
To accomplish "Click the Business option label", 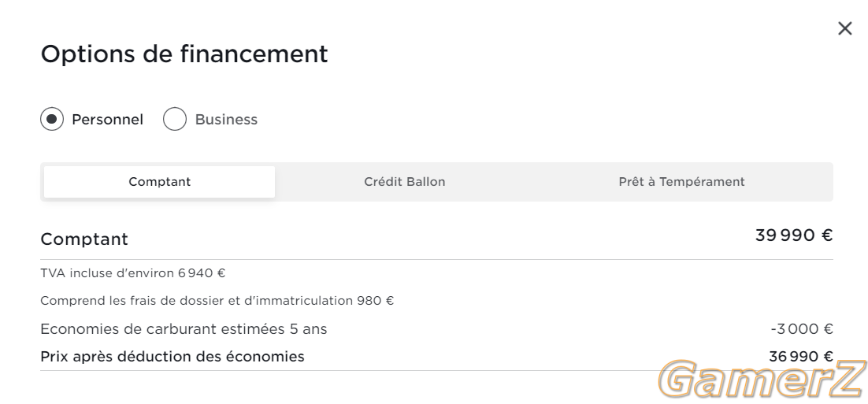I will click(226, 120).
